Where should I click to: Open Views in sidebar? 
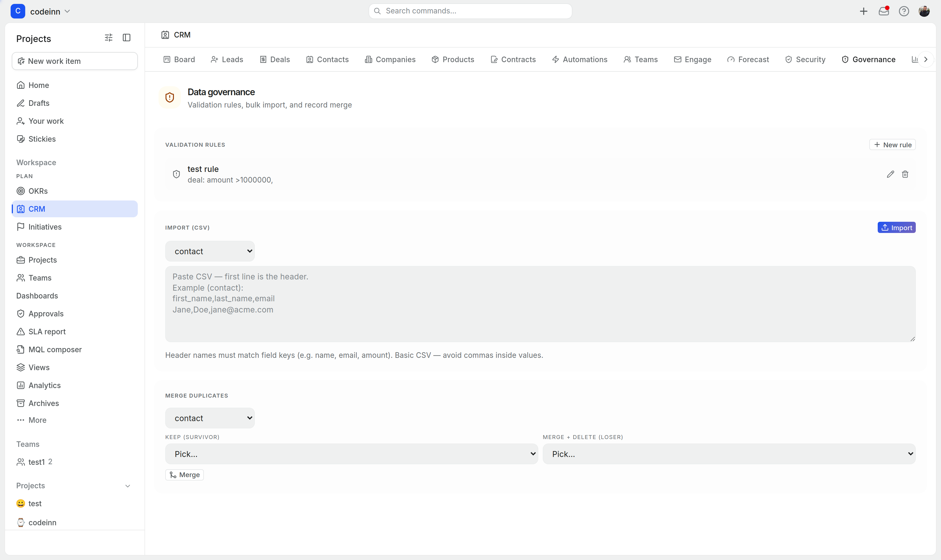[75, 368]
